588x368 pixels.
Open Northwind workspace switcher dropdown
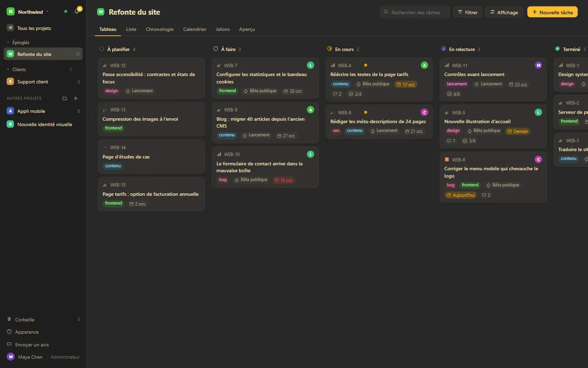pyautogui.click(x=28, y=11)
